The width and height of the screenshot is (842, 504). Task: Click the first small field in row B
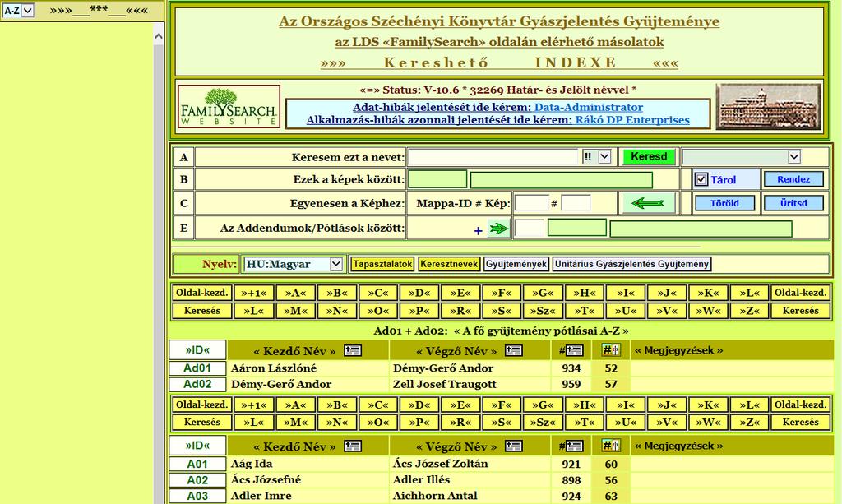pos(437,179)
